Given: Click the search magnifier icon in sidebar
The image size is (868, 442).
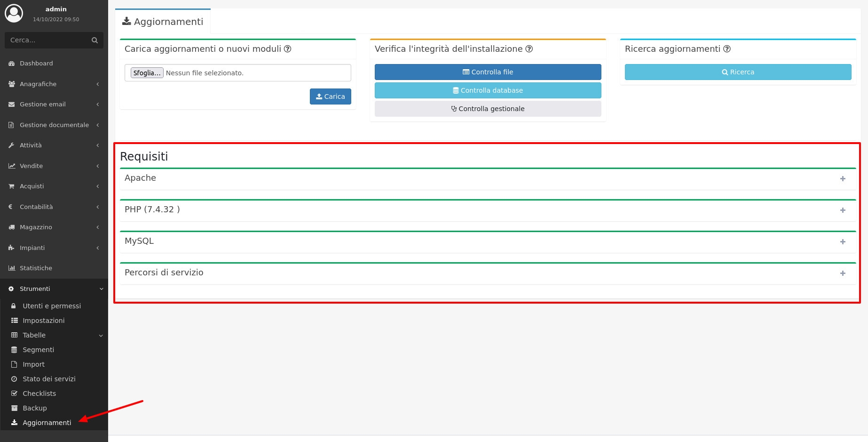Looking at the screenshot, I should point(95,40).
